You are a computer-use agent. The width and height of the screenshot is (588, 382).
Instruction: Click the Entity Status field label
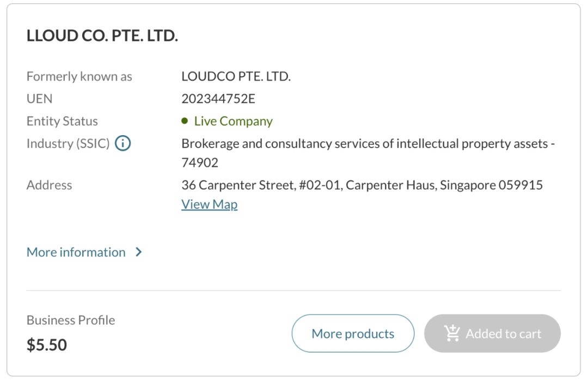pyautogui.click(x=62, y=121)
